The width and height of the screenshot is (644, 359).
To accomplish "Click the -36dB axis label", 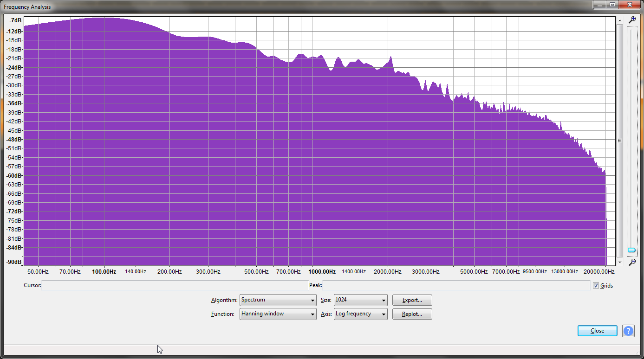I will coord(14,103).
